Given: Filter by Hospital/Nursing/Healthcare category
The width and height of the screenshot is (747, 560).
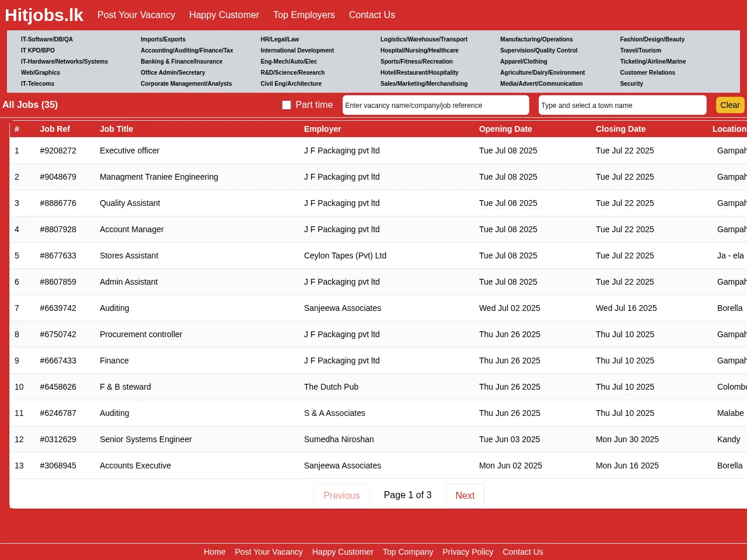Looking at the screenshot, I should (420, 50).
